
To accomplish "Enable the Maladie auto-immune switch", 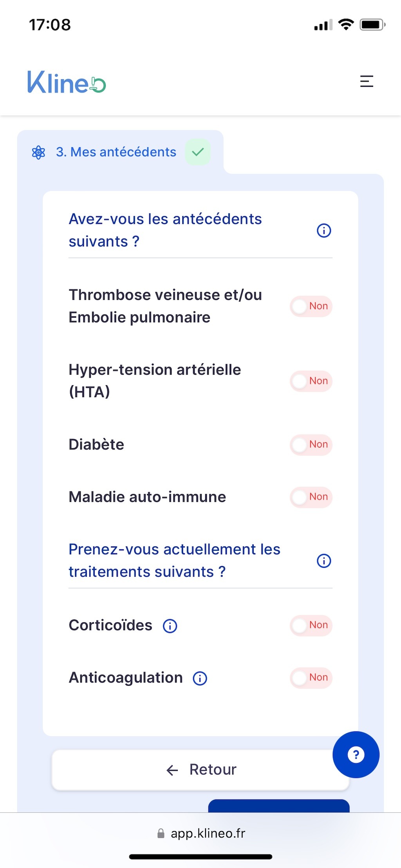I will [311, 497].
